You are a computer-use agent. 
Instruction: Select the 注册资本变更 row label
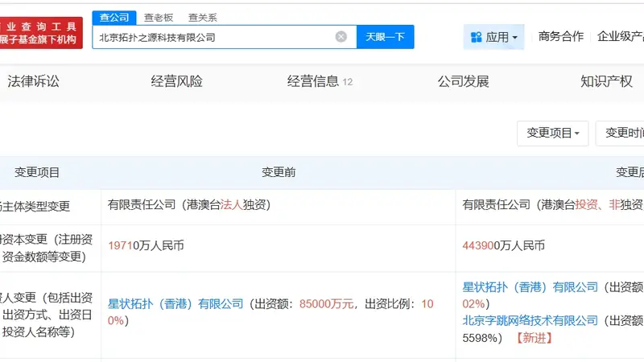(x=46, y=248)
